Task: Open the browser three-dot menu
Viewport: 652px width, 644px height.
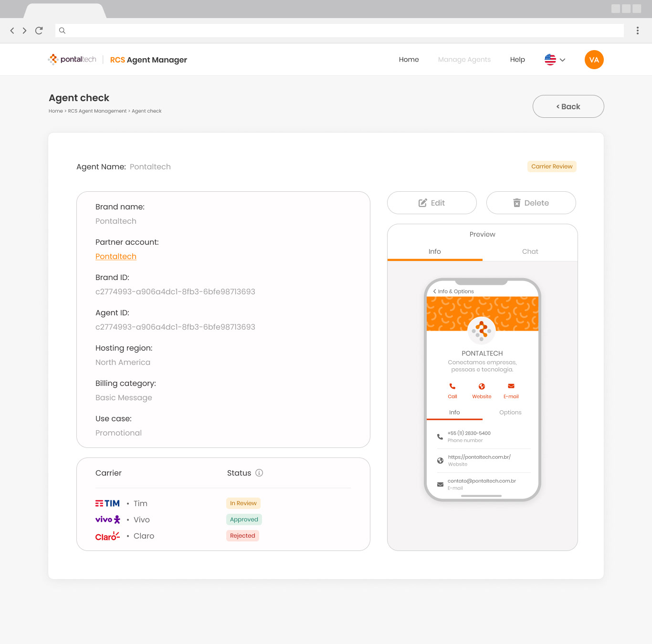Action: click(637, 31)
